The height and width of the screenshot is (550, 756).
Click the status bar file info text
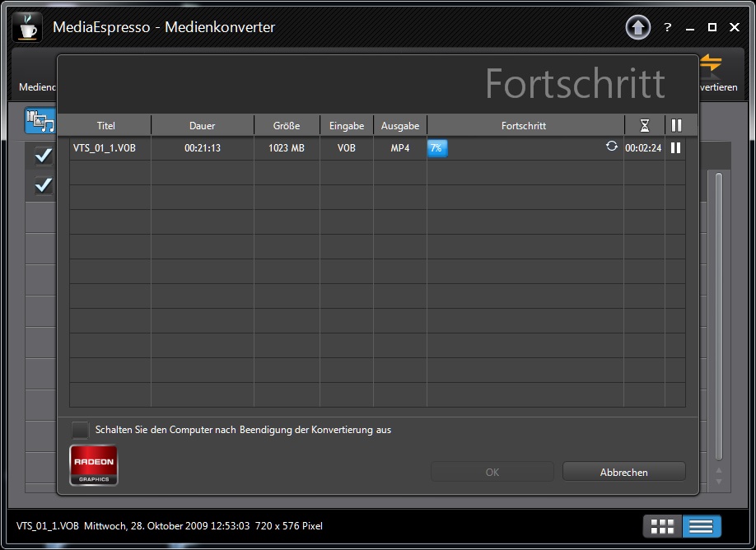pos(169,526)
